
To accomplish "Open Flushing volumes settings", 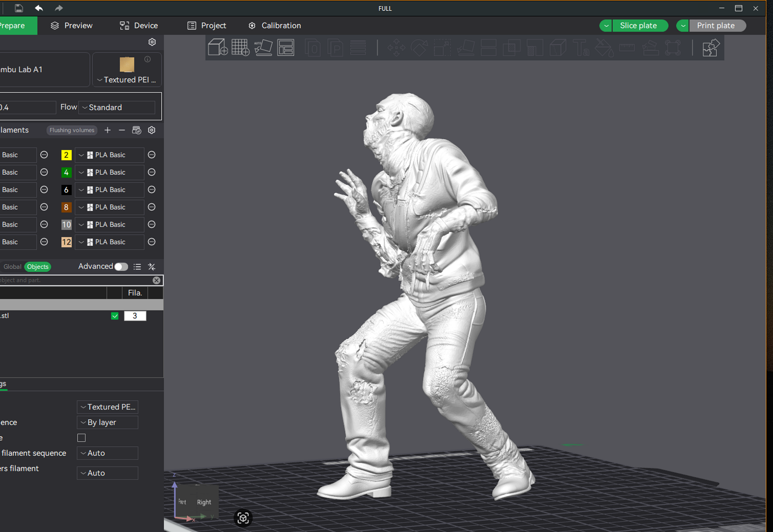I will pos(72,130).
